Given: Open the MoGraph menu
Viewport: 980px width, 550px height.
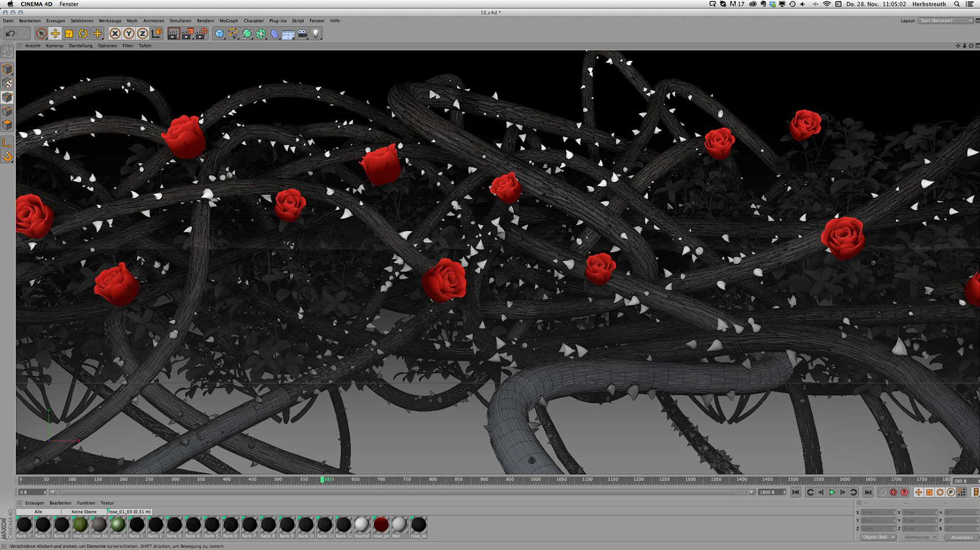Looking at the screenshot, I should (229, 21).
